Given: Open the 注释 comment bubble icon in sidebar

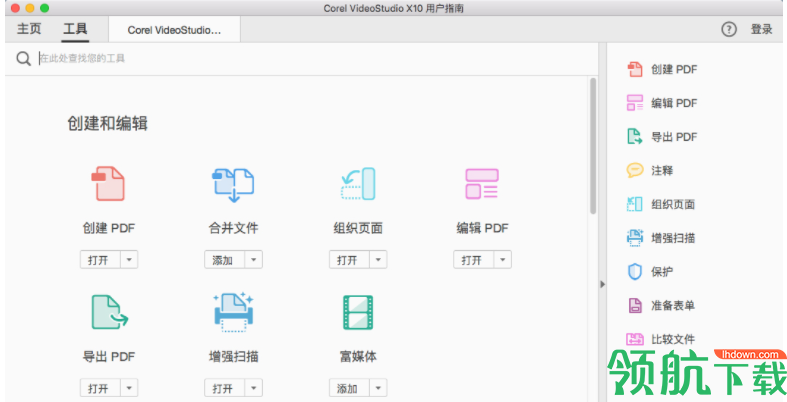Looking at the screenshot, I should coord(635,170).
